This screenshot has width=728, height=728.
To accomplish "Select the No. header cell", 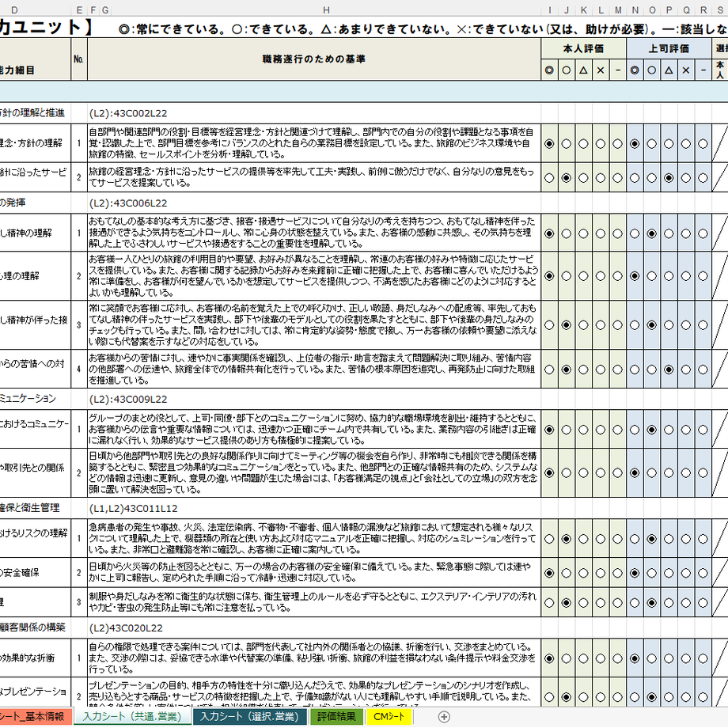I will coord(79,59).
